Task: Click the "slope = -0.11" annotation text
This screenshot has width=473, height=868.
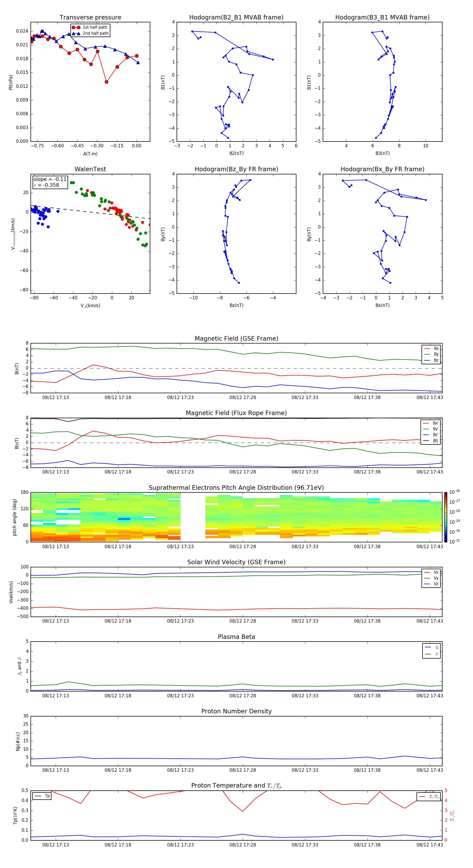Action: 50,179
